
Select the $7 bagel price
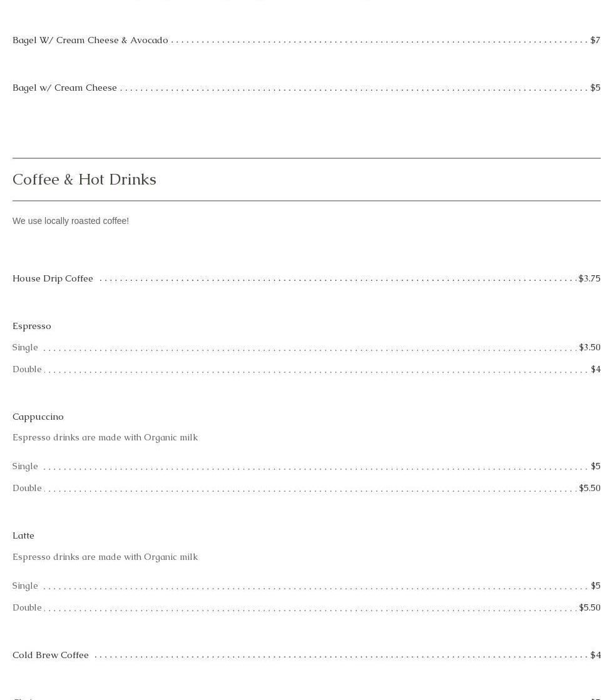[595, 40]
